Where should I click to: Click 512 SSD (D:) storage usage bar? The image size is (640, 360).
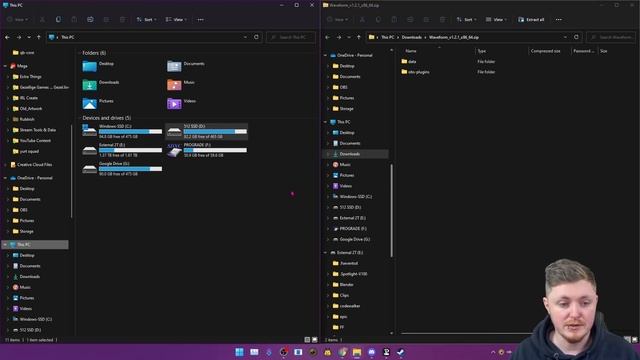[215, 131]
